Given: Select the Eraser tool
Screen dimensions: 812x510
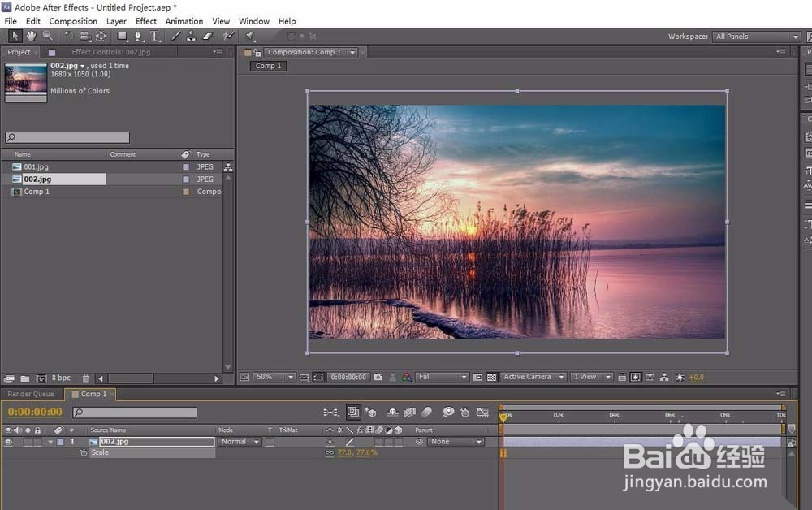Looking at the screenshot, I should (x=208, y=36).
